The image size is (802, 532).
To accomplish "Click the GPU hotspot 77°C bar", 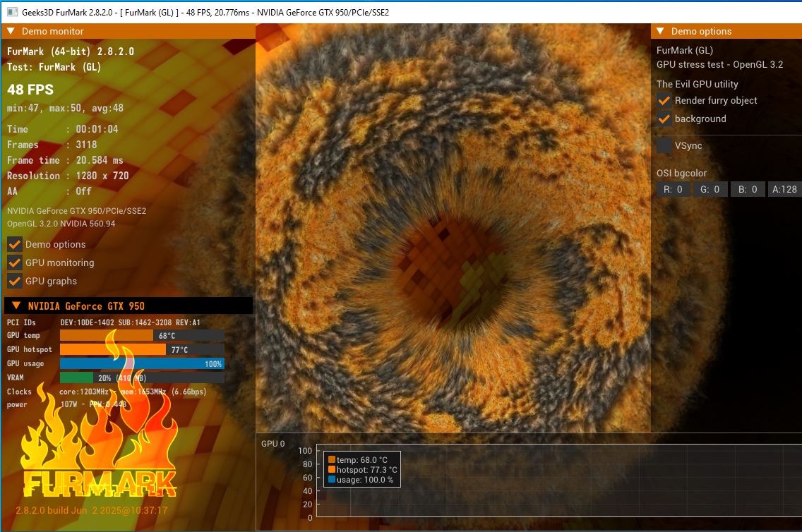I will 142,349.
